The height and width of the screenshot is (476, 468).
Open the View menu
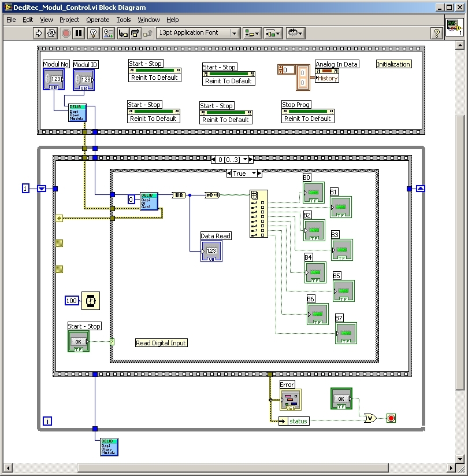[x=46, y=20]
